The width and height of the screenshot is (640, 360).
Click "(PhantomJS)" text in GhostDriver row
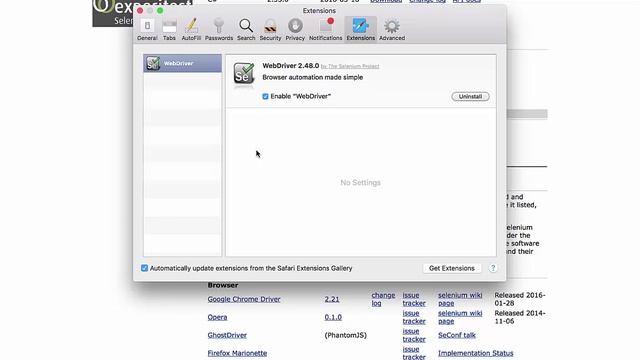pyautogui.click(x=346, y=335)
